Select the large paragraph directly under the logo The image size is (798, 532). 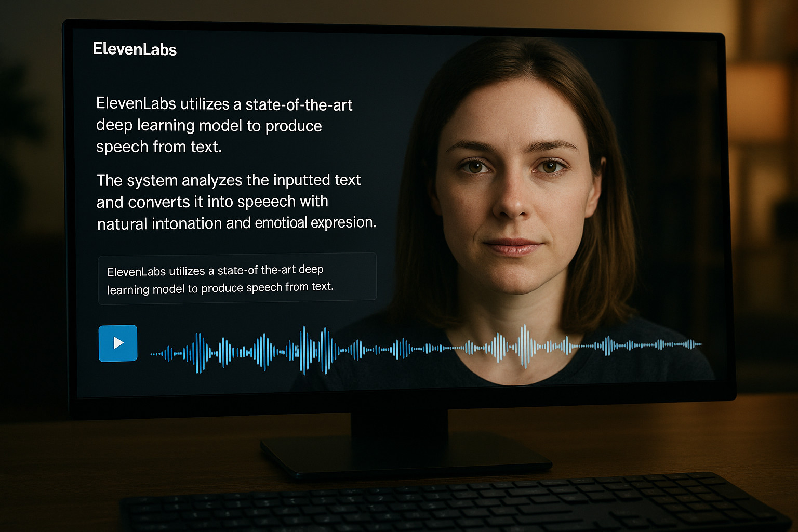tap(224, 125)
